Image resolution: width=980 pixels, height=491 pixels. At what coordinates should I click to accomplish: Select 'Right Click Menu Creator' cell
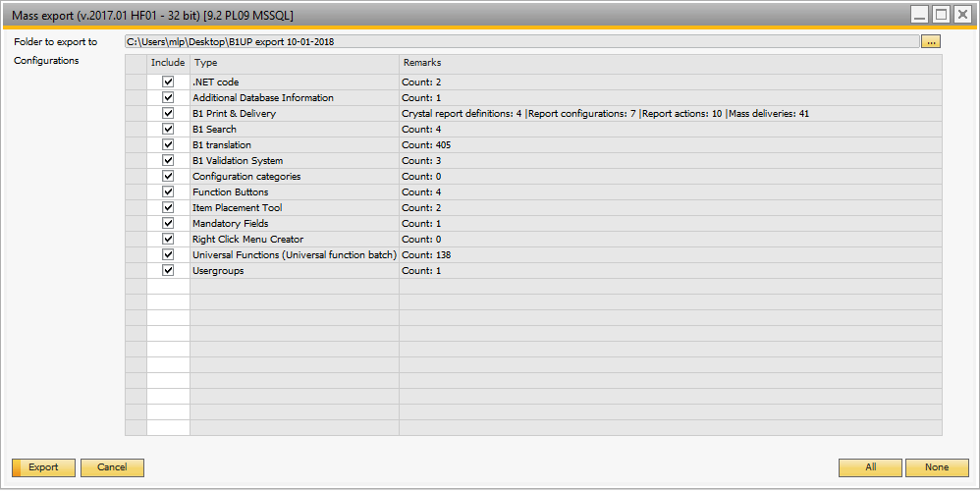(295, 239)
